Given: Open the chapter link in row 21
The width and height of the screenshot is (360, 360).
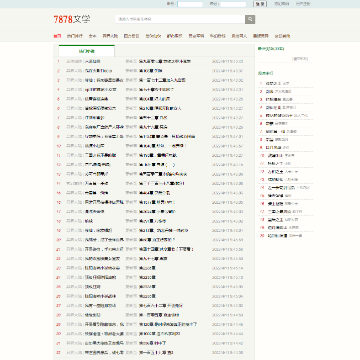Looking at the screenshot, I should click(x=166, y=249).
